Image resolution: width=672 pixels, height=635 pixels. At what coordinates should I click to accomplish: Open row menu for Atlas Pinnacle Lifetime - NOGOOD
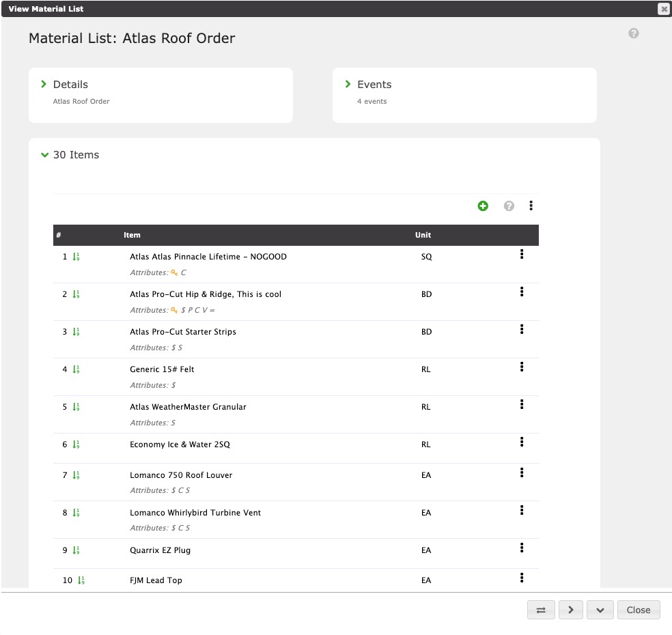(521, 254)
